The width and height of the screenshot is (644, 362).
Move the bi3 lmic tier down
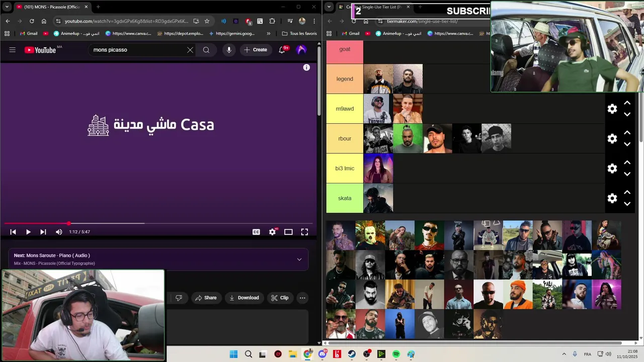627,174
